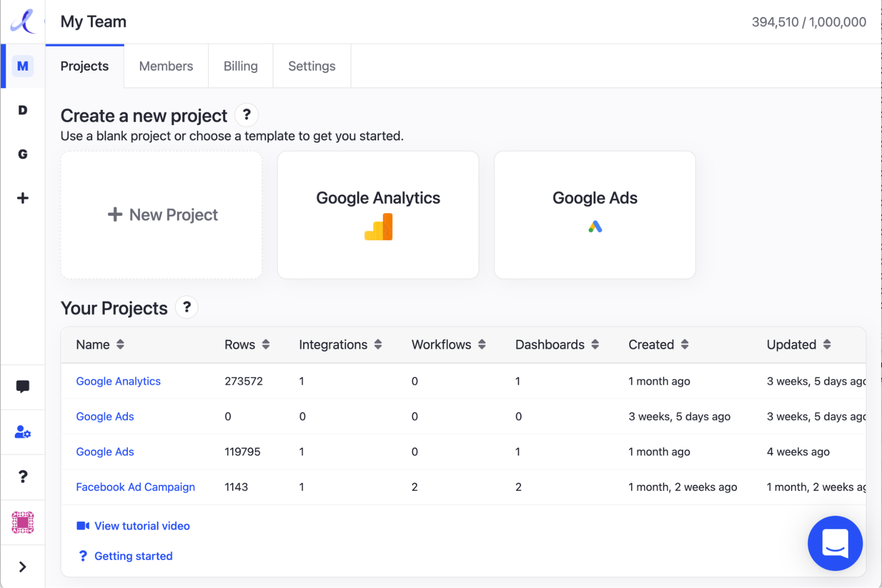Switch to the Billing tab
This screenshot has height=588, width=882.
coord(240,66)
